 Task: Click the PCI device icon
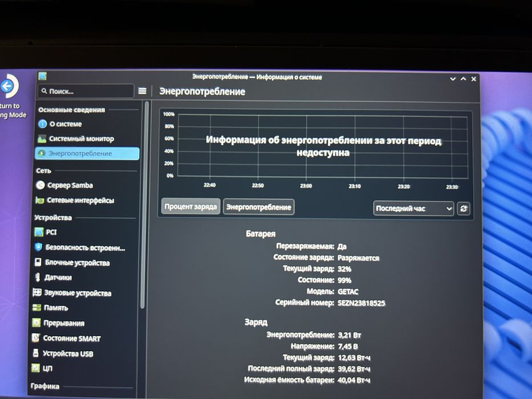pos(39,232)
